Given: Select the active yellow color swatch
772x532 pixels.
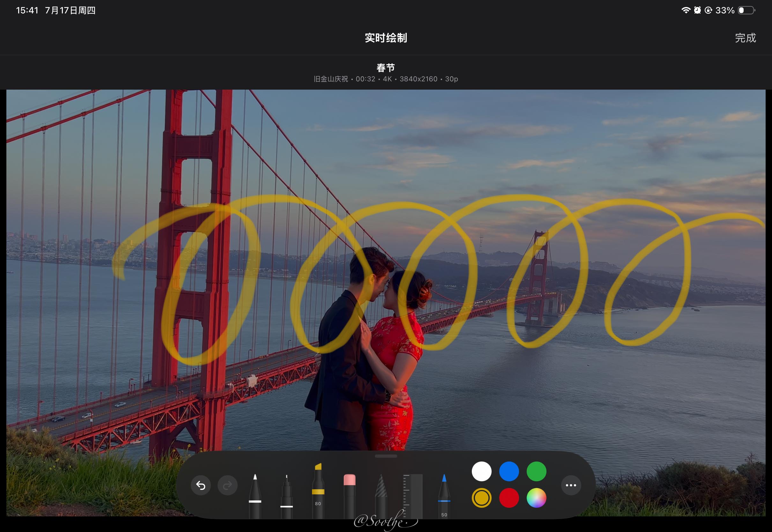Looking at the screenshot, I should pos(481,498).
